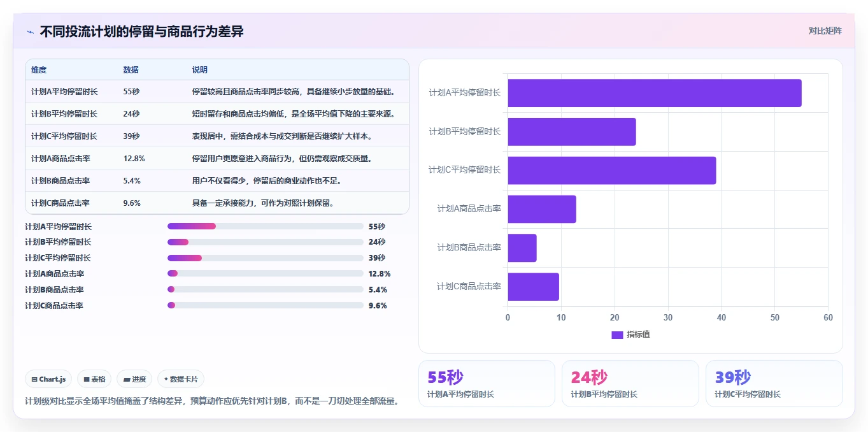
Task: Click the x-axis tick label 60
Action: 828,317
